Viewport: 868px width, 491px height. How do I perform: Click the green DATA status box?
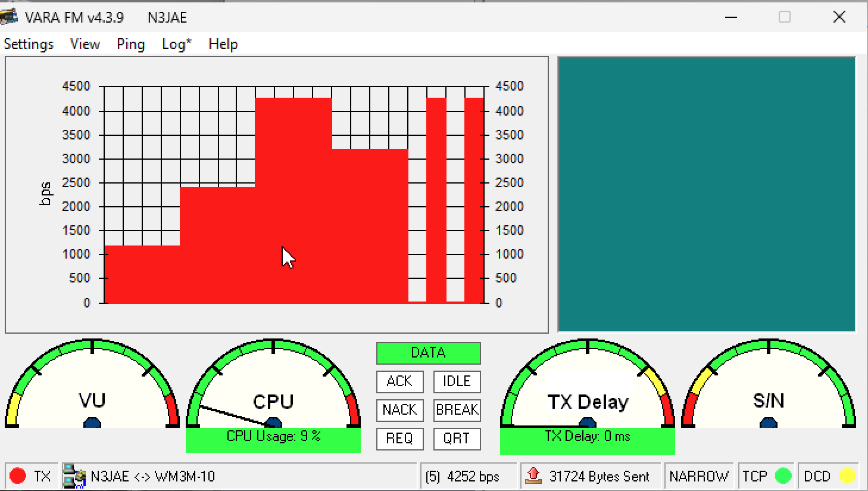coord(428,353)
